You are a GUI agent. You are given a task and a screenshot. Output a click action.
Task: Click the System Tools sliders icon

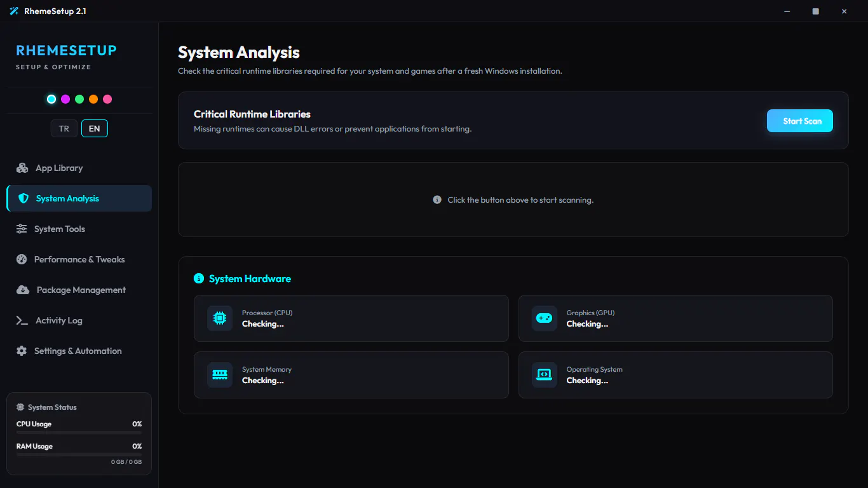[x=22, y=229]
